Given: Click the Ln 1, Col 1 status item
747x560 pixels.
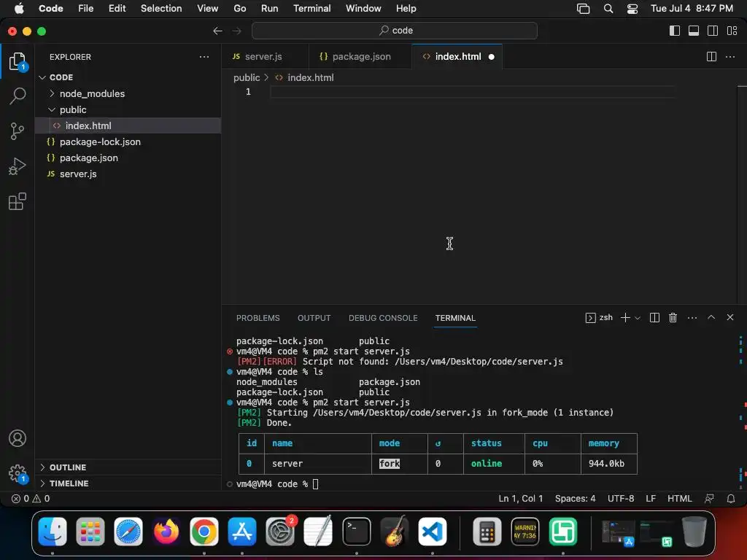Looking at the screenshot, I should 520,499.
